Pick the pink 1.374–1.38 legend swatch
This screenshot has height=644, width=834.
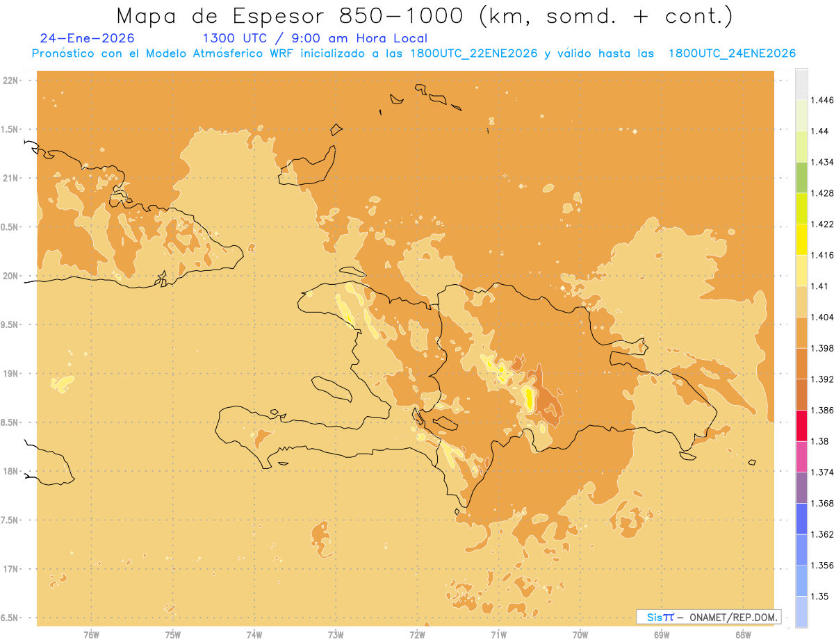801,457
